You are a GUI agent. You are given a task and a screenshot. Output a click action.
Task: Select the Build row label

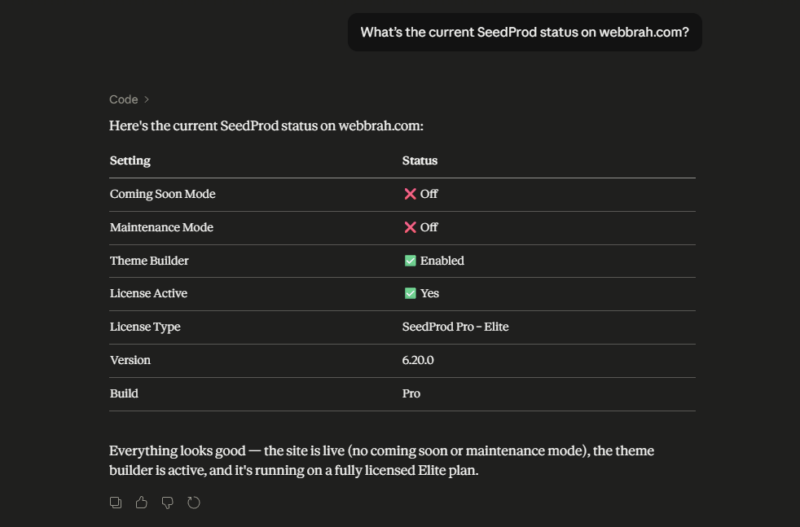pyautogui.click(x=124, y=393)
